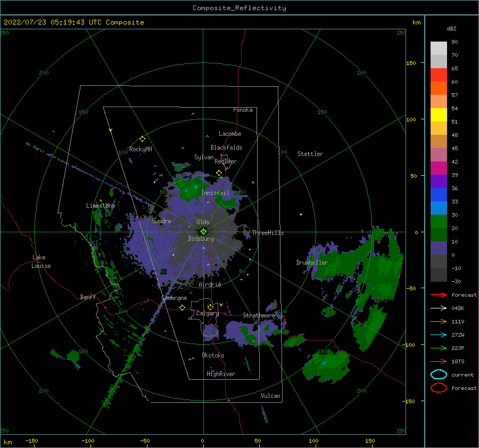Click the Didsbury city label
Image resolution: width=479 pixels, height=448 pixels.
coord(201,239)
